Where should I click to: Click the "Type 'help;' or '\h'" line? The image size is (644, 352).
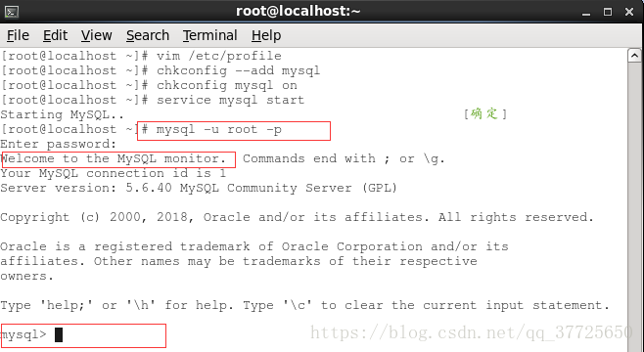click(x=305, y=306)
